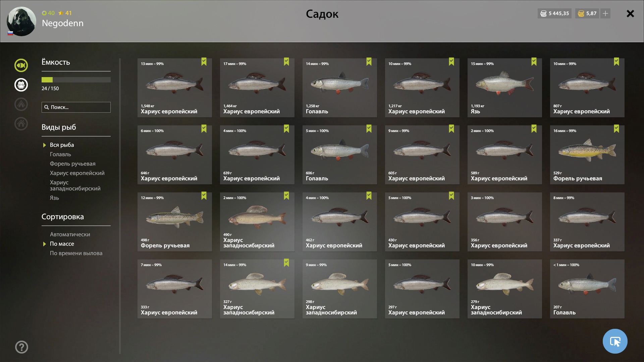Filter list by Голавль species

coord(60,154)
